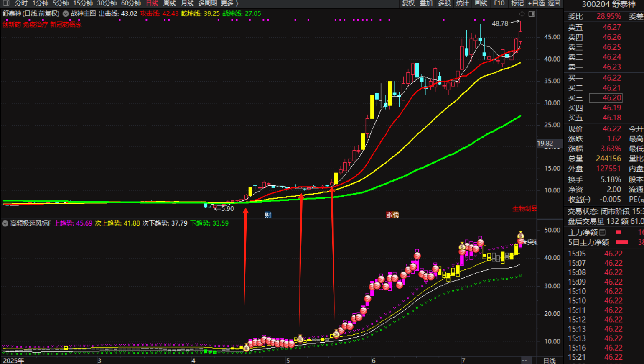The height and width of the screenshot is (364, 644).
Task: Select the 周线 weekly chart tab
Action: tap(169, 3)
